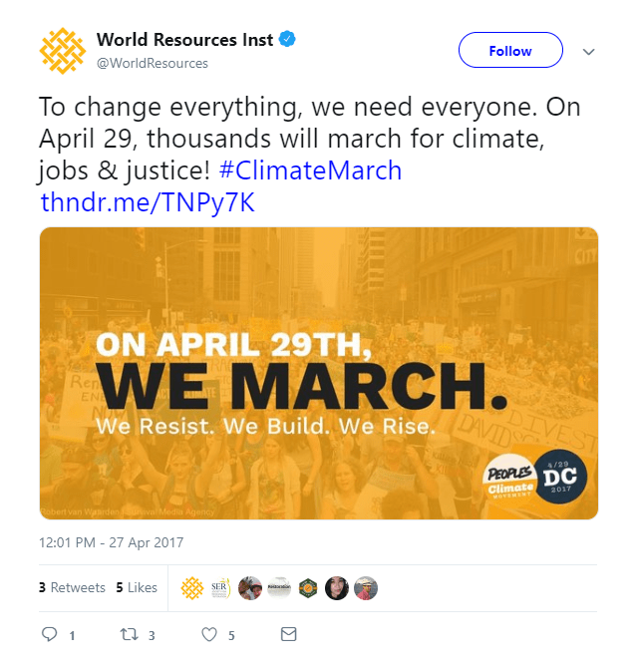Open the tweet timestamp 12:01 PM - 27 Apr 2017
The height and width of the screenshot is (672, 634).
tap(112, 543)
